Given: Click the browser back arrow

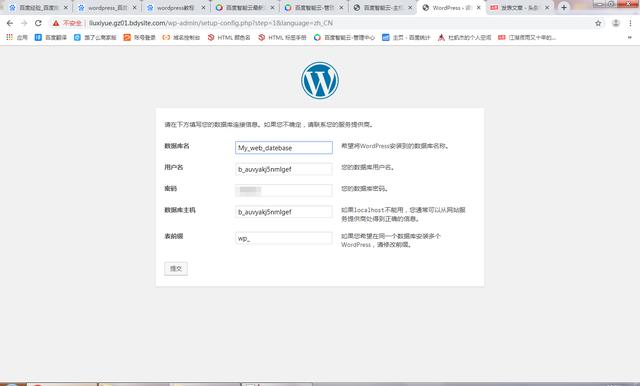Looking at the screenshot, I should [10, 23].
